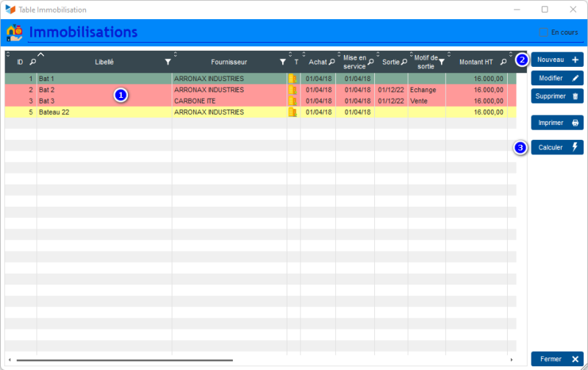Image resolution: width=588 pixels, height=370 pixels.
Task: Open the Libellé column filter
Action: point(168,63)
